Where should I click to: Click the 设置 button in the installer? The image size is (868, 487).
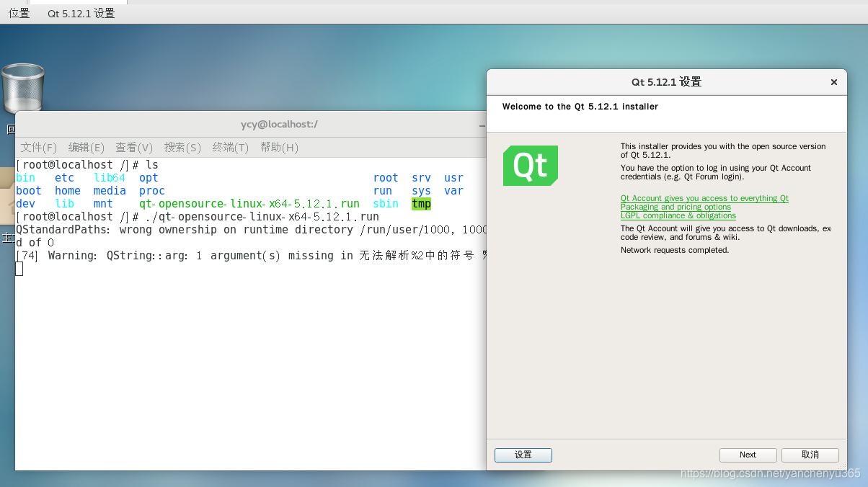tap(523, 455)
